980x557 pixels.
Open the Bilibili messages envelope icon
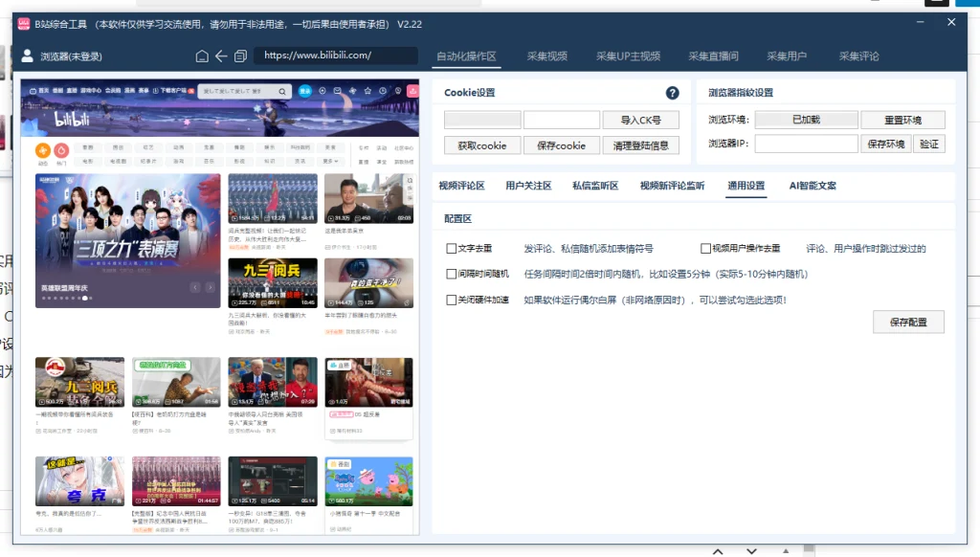coord(338,91)
